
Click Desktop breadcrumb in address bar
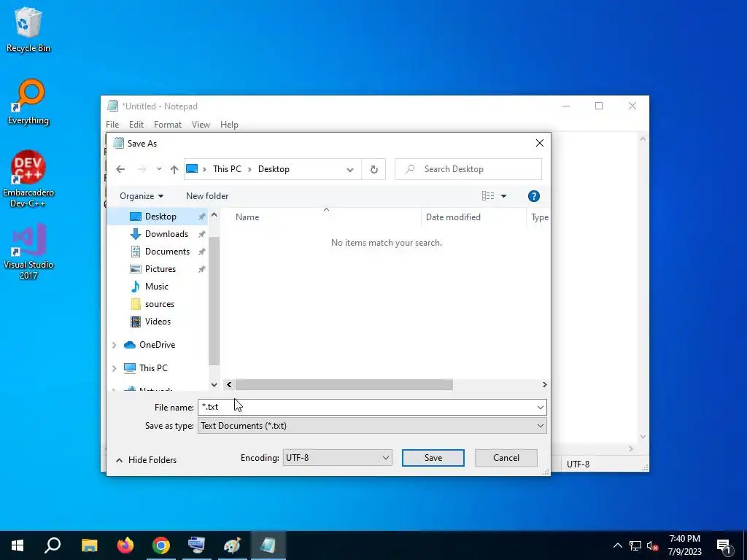[274, 169]
